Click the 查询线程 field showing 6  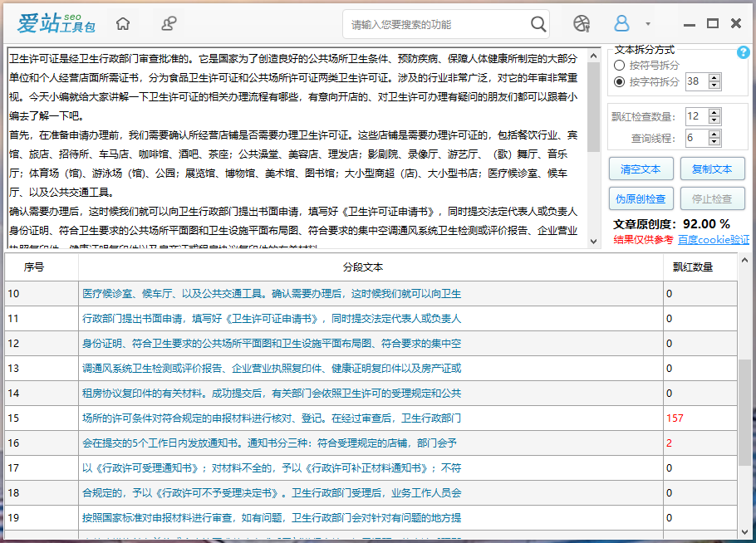697,139
